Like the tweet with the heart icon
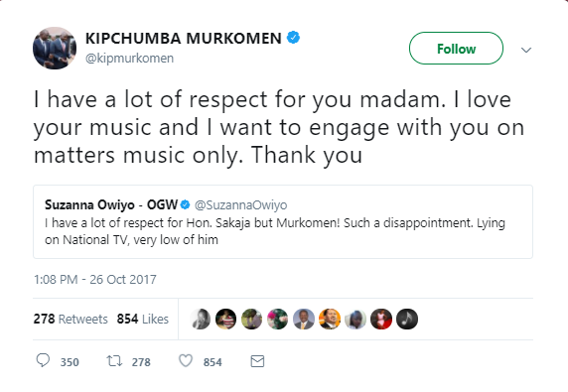The image size is (568, 392). pyautogui.click(x=186, y=361)
